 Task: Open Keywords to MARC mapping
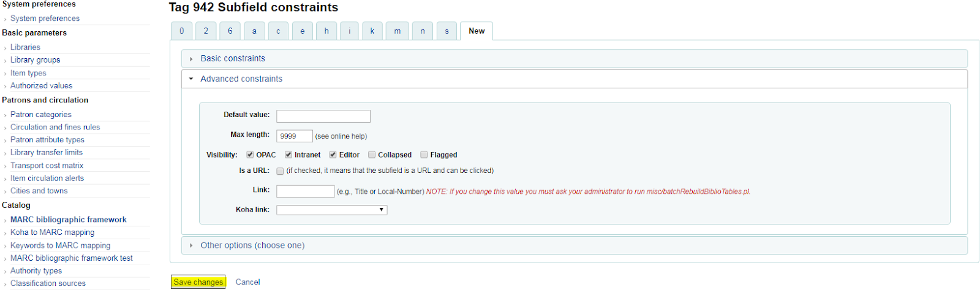point(60,245)
